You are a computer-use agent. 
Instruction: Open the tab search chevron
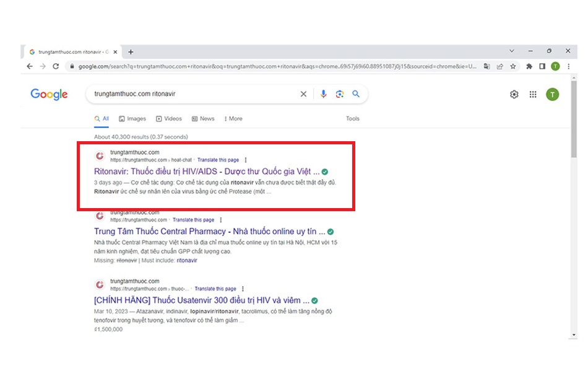[x=511, y=51]
